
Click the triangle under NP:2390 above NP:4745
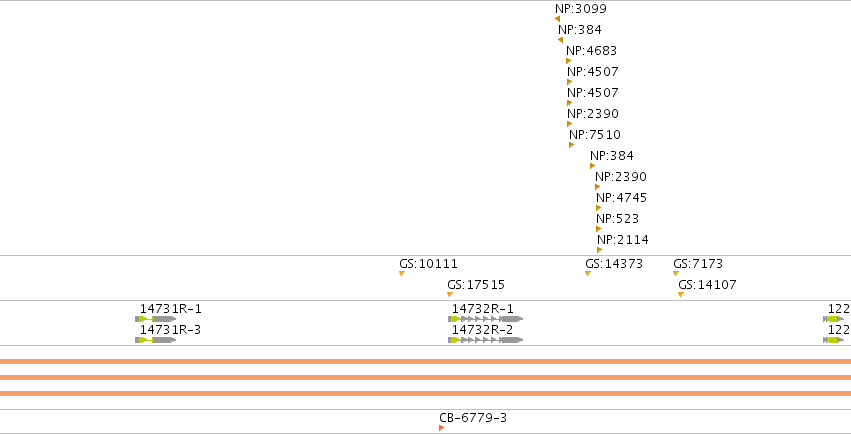[x=598, y=187]
